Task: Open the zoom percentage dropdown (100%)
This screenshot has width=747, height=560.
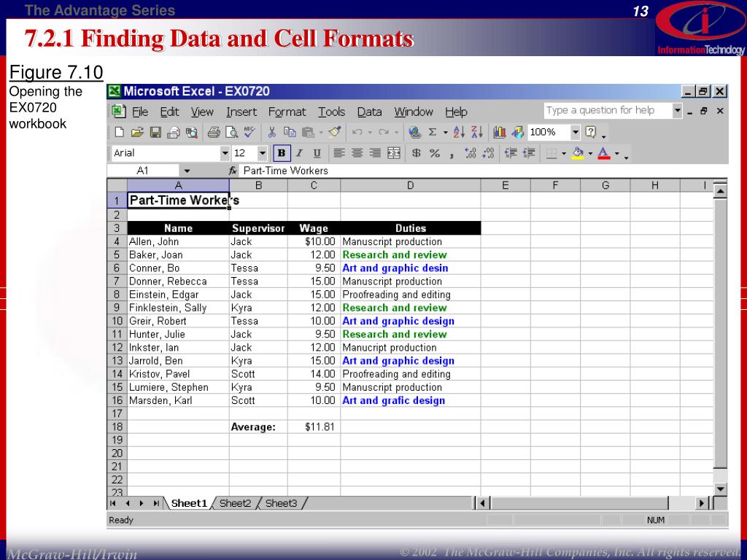Action: point(576,133)
